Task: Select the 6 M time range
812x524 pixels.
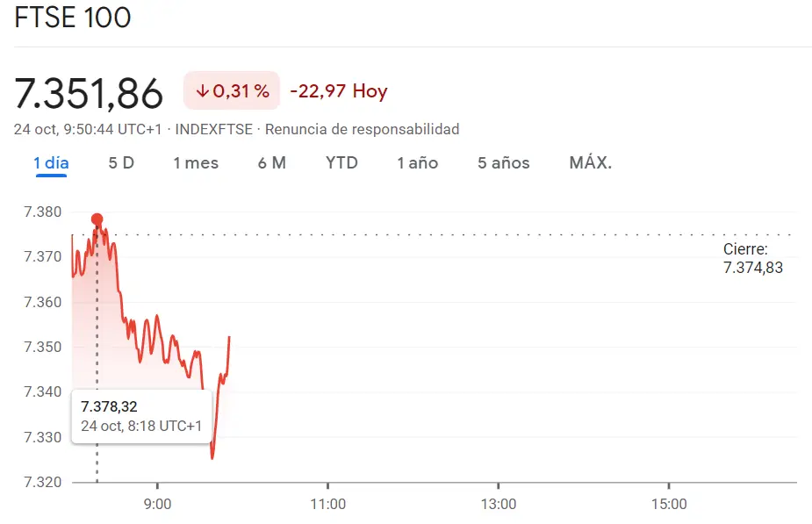Action: [272, 162]
